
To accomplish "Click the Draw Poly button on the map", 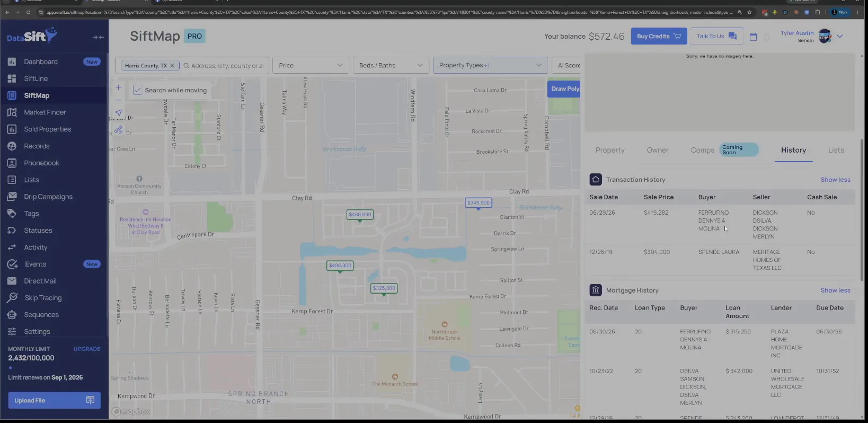I will [x=564, y=89].
